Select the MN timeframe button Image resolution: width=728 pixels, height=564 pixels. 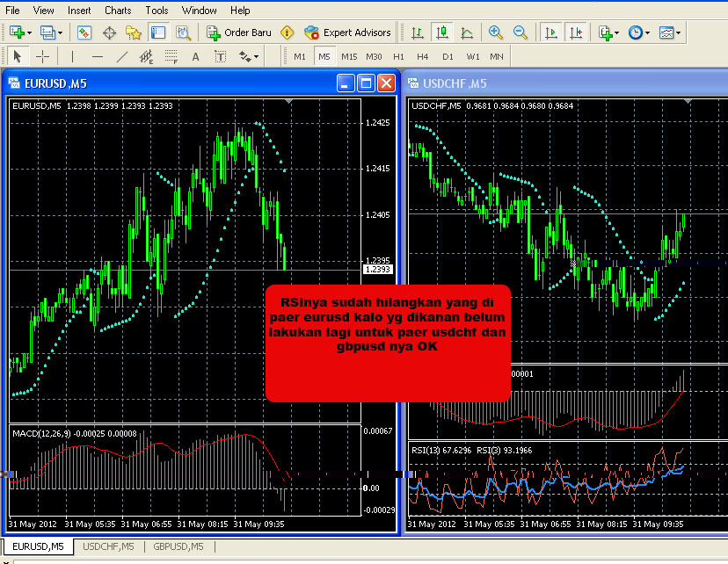pyautogui.click(x=496, y=56)
